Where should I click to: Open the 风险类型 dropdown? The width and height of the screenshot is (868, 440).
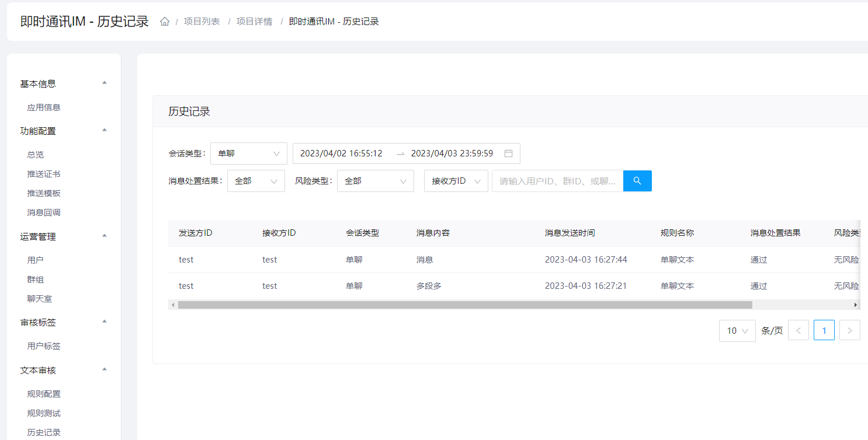375,181
